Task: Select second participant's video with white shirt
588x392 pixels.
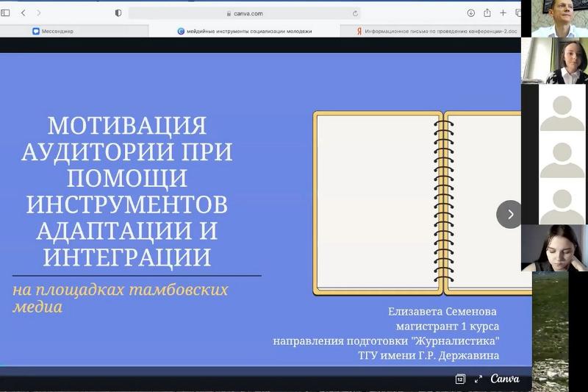Action: pos(556,61)
